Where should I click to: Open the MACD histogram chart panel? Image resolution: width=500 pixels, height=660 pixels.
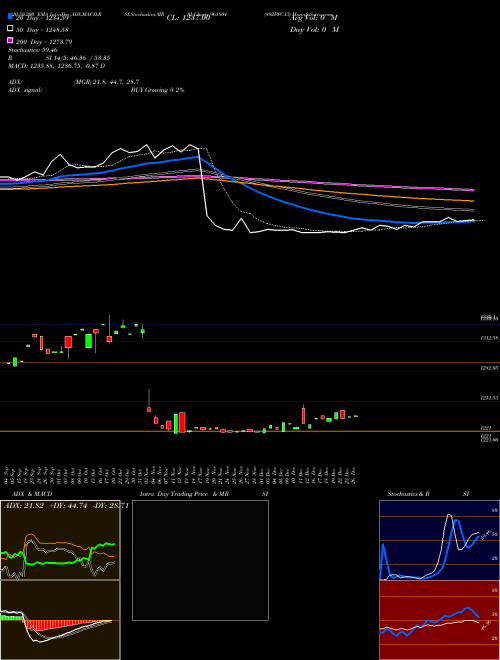(60, 620)
